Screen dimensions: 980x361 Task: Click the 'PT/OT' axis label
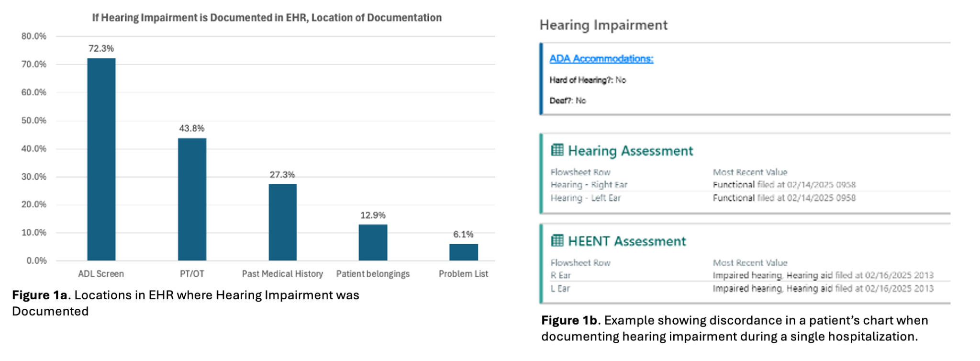click(192, 274)
